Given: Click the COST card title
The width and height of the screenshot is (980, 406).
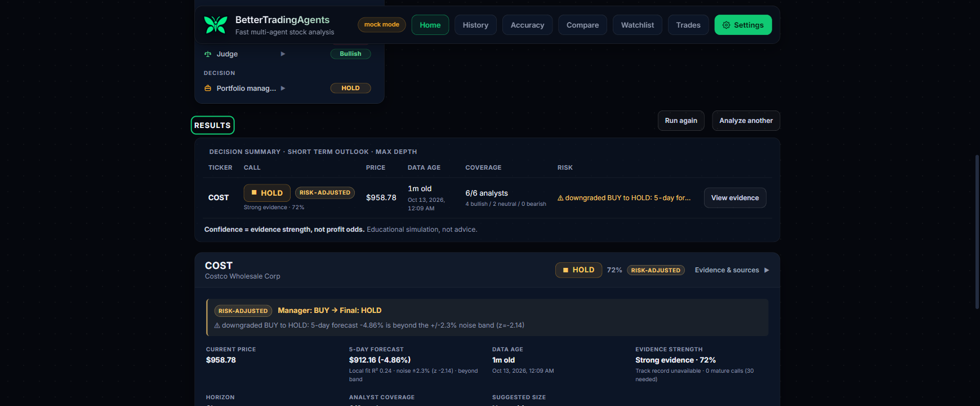Looking at the screenshot, I should [x=219, y=266].
